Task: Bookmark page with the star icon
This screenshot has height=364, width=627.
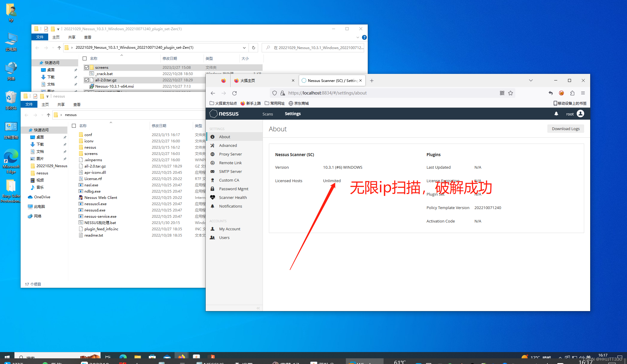Action: (x=511, y=93)
